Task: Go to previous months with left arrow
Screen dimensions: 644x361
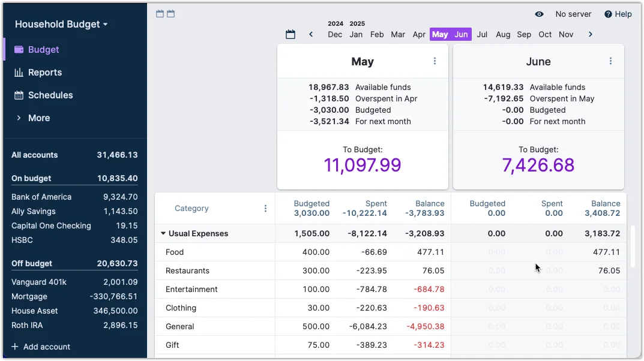Action: 311,35
